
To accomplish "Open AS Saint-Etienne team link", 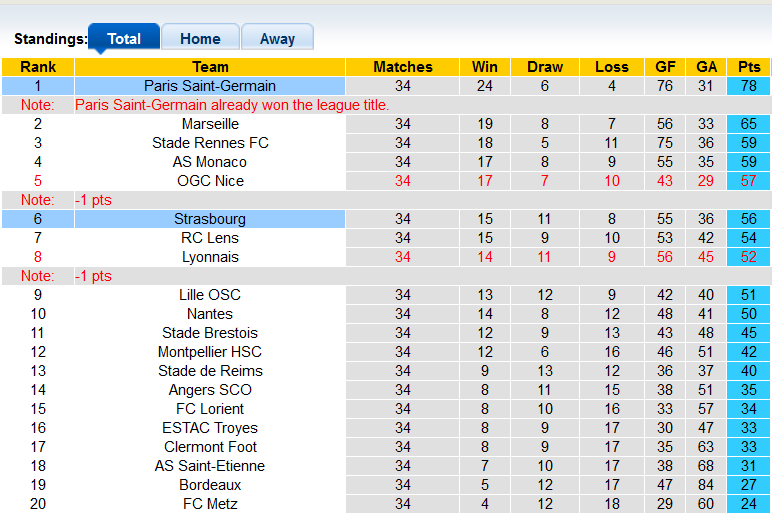I will pos(210,466).
